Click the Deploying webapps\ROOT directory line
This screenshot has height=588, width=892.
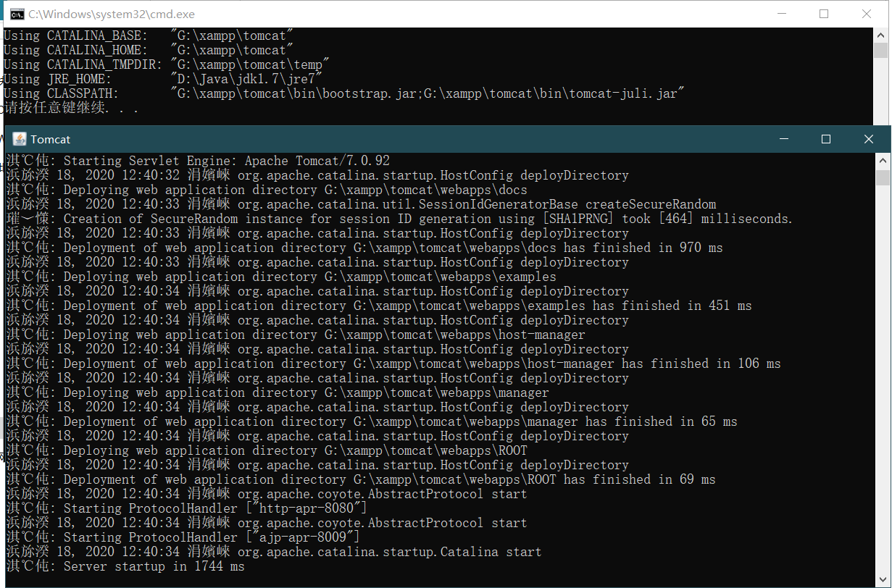pyautogui.click(x=267, y=450)
